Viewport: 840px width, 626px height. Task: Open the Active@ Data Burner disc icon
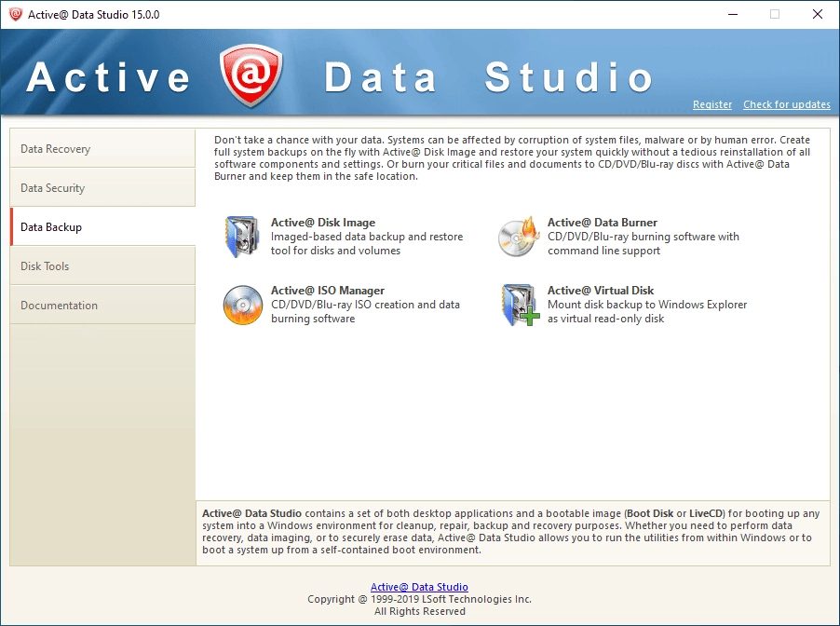coord(518,237)
